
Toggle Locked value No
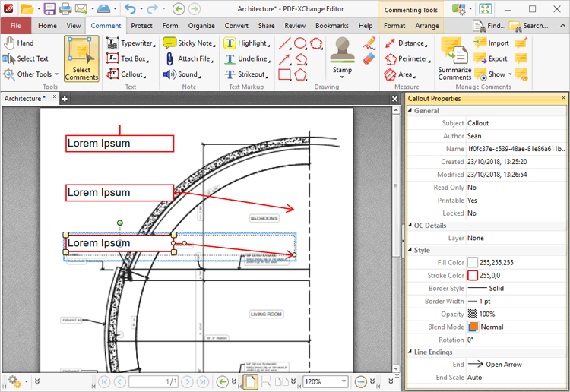point(472,213)
